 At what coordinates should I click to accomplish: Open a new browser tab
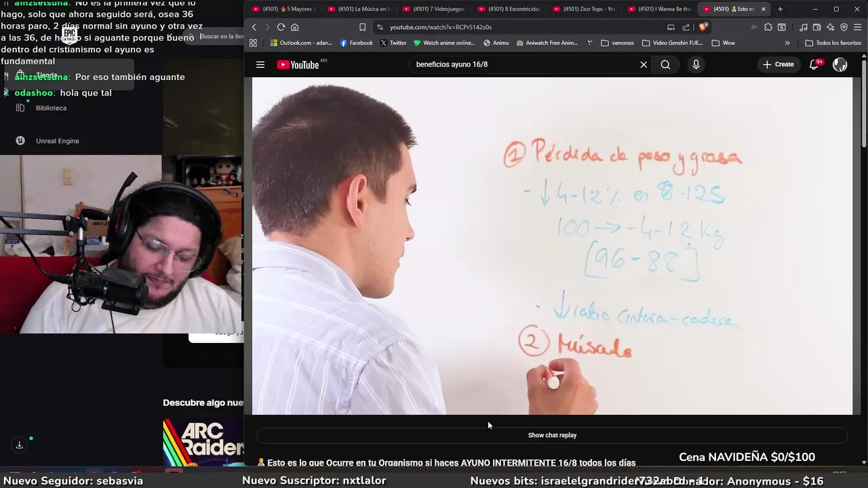tap(780, 9)
